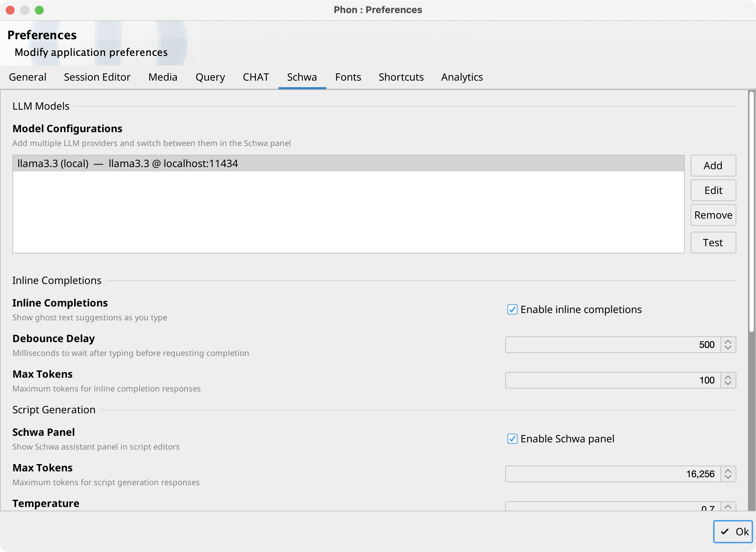756x552 pixels.
Task: Go to the Query tab
Action: point(210,77)
